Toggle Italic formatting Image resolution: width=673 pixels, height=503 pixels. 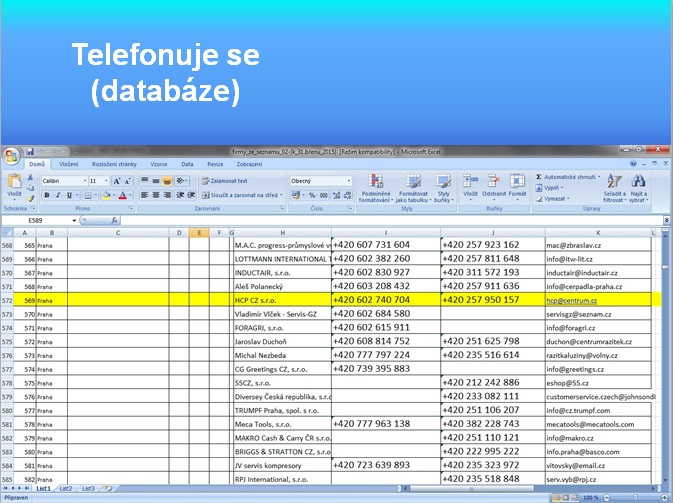pos(58,195)
